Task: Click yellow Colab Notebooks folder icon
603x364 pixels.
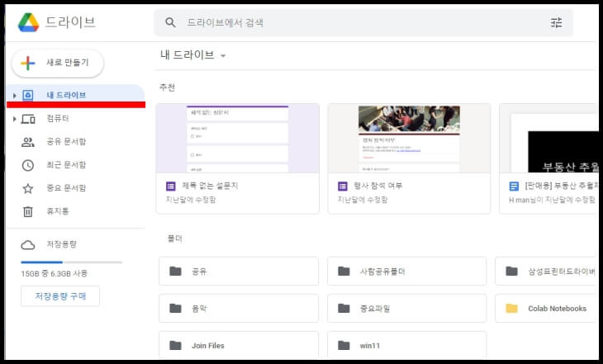Action: (511, 308)
